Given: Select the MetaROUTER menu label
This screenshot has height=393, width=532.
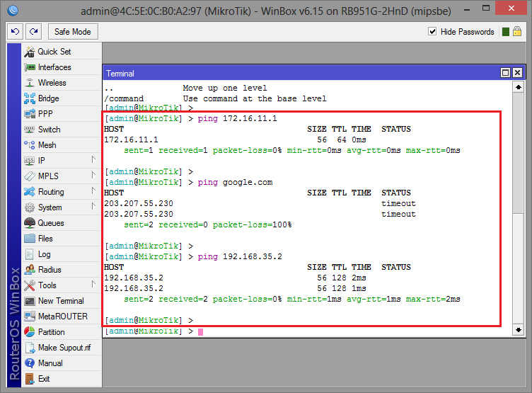Looking at the screenshot, I should coord(63,317).
